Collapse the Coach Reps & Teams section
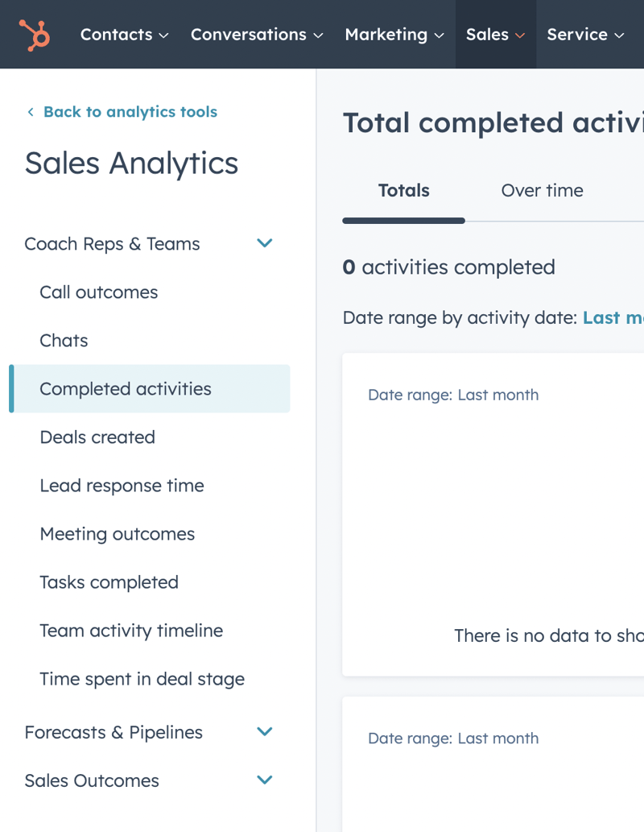644x832 pixels. coord(264,242)
